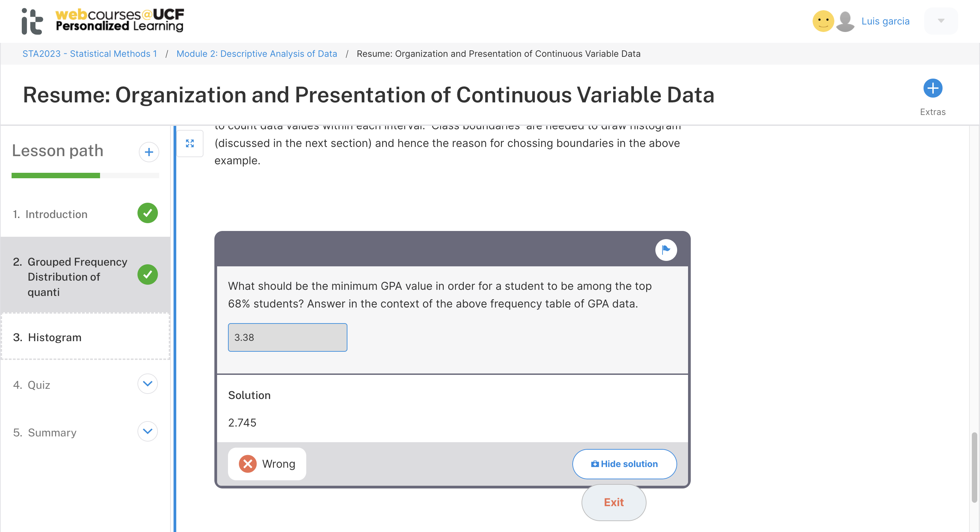The height and width of the screenshot is (532, 980).
Task: Click the yellow smiley face icon
Action: click(823, 21)
